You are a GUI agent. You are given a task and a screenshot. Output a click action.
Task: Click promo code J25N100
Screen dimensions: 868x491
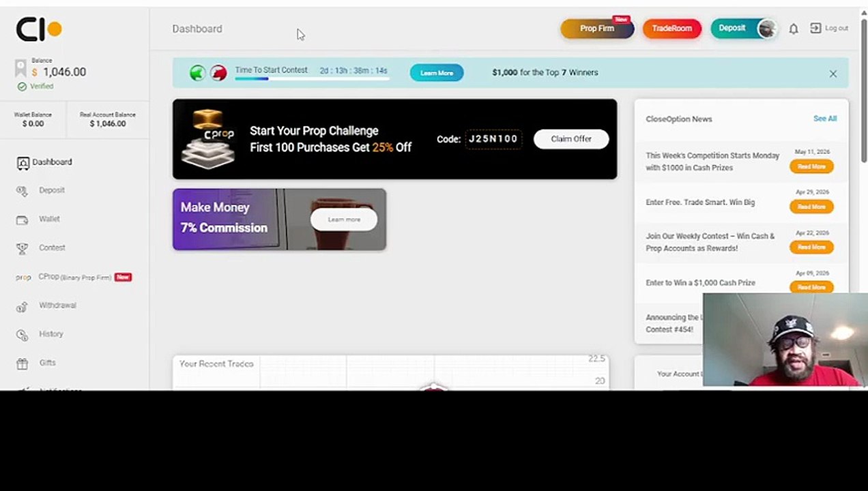(x=493, y=139)
